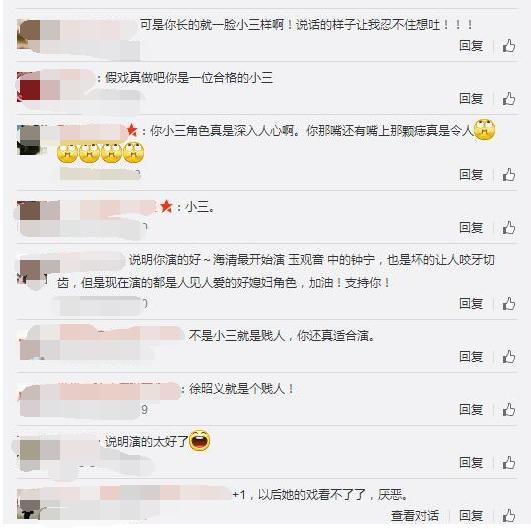Like the comment 徐昭义就是个贱人

click(x=509, y=409)
